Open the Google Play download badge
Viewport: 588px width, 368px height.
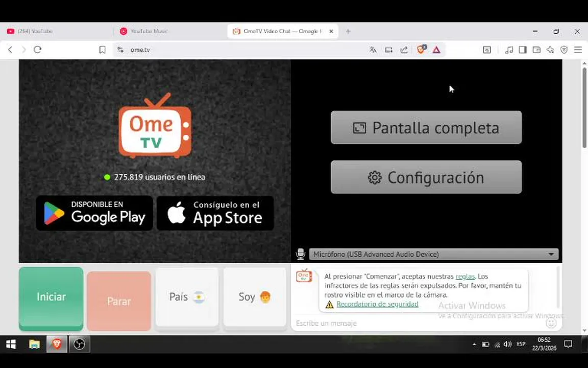[x=94, y=213]
